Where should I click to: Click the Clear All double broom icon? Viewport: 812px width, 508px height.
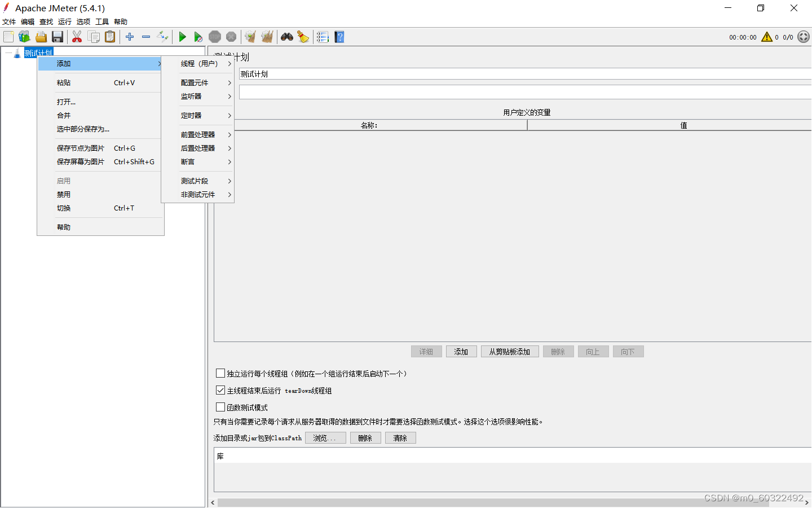click(267, 37)
